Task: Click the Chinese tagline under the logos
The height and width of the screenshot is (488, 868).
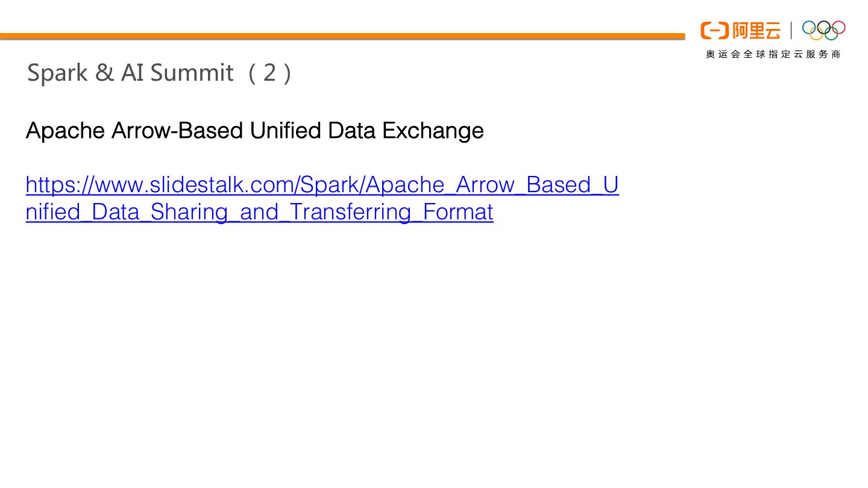Action: click(773, 54)
